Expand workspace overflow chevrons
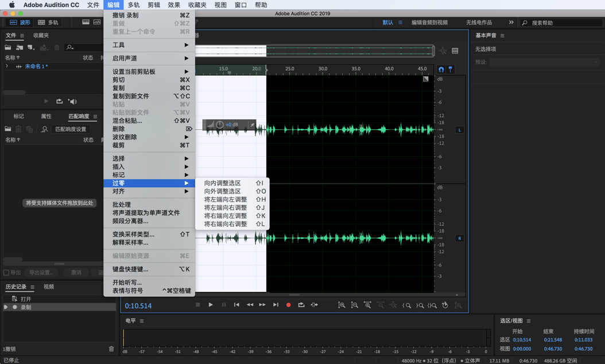The height and width of the screenshot is (364, 605). point(511,22)
